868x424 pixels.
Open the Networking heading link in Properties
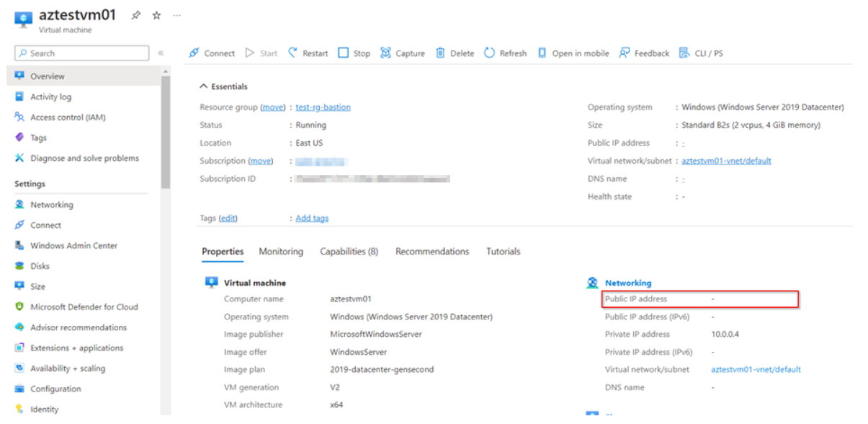[x=628, y=283]
